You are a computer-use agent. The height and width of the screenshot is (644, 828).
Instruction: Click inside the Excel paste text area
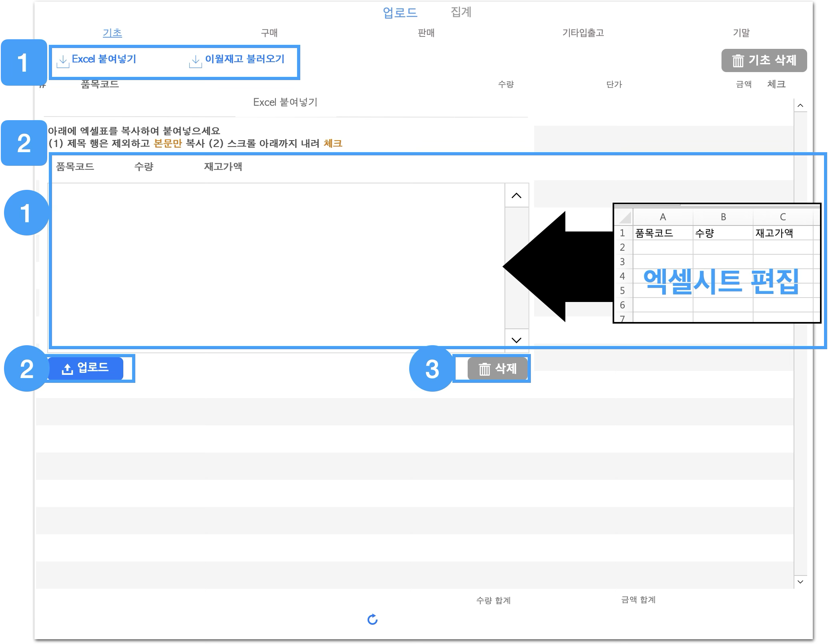[x=276, y=264]
